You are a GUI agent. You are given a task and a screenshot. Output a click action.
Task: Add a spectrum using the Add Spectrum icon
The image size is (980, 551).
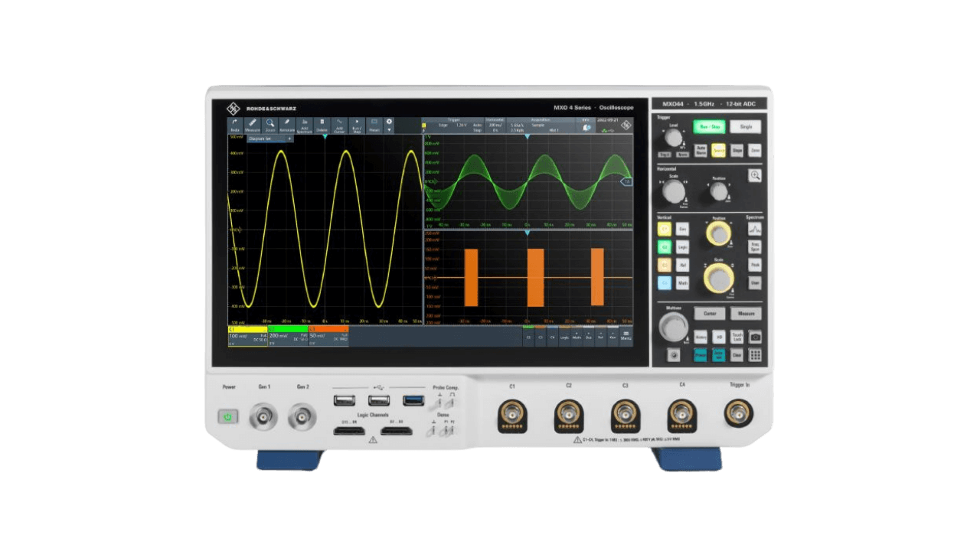(305, 126)
